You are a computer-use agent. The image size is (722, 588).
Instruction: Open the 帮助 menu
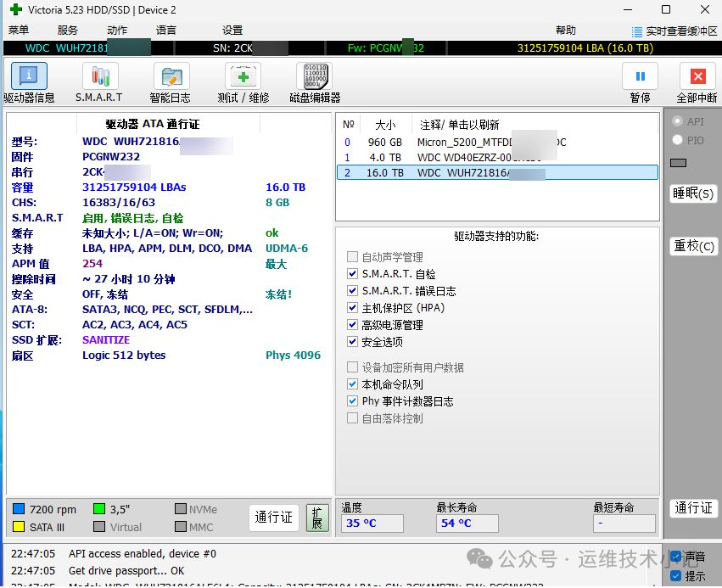click(566, 31)
